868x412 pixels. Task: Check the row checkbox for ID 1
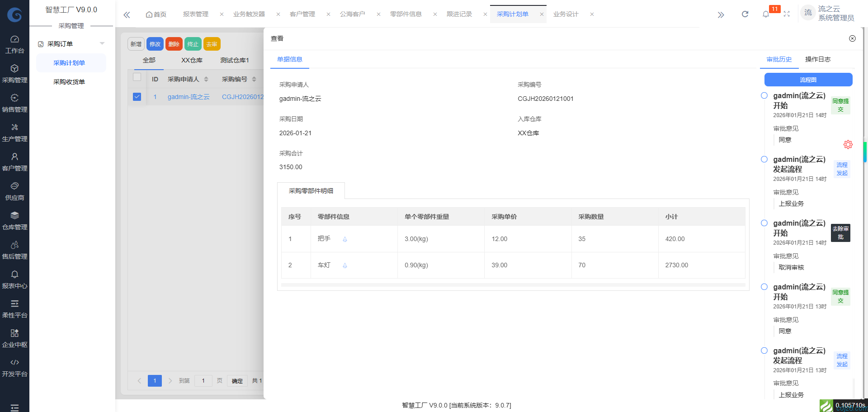coord(137,96)
